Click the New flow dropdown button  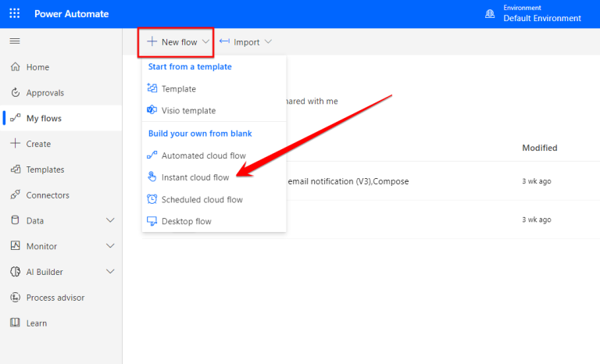pos(178,42)
